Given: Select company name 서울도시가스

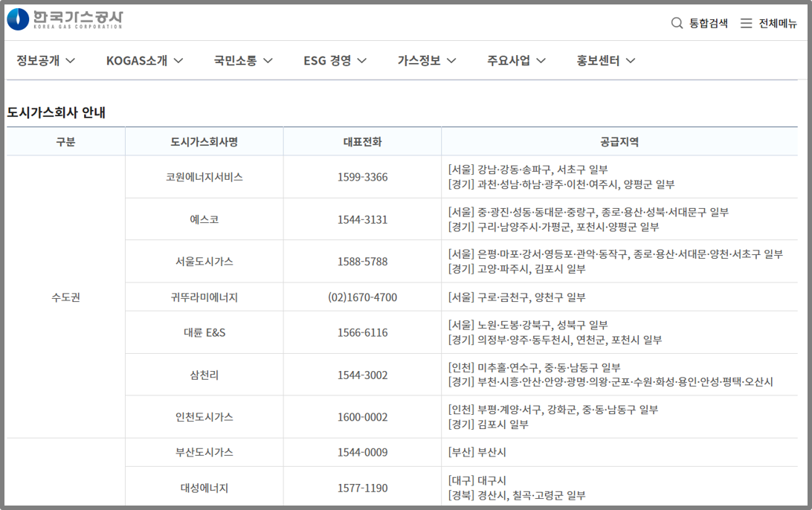Looking at the screenshot, I should tap(204, 262).
